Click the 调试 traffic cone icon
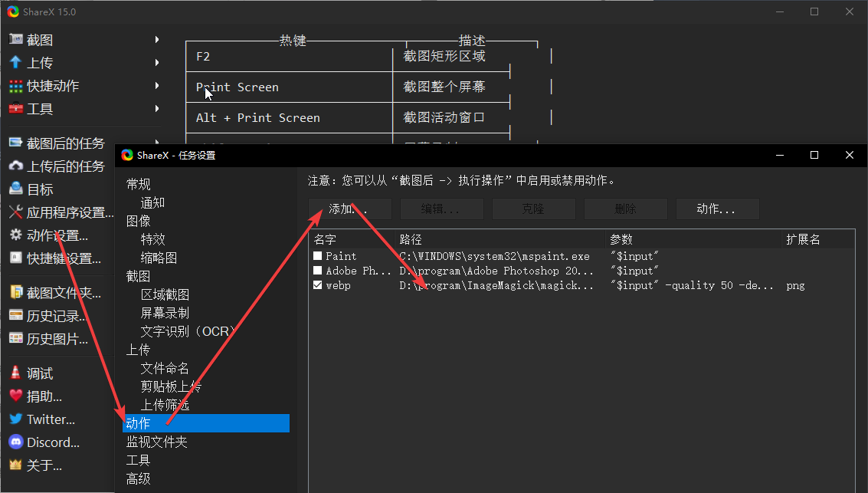868x493 pixels. pyautogui.click(x=15, y=373)
